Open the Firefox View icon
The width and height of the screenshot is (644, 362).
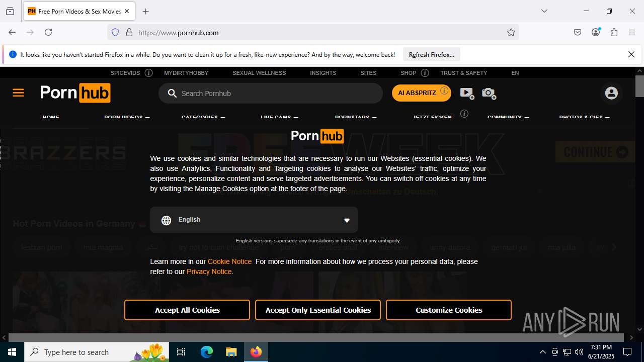[10, 11]
